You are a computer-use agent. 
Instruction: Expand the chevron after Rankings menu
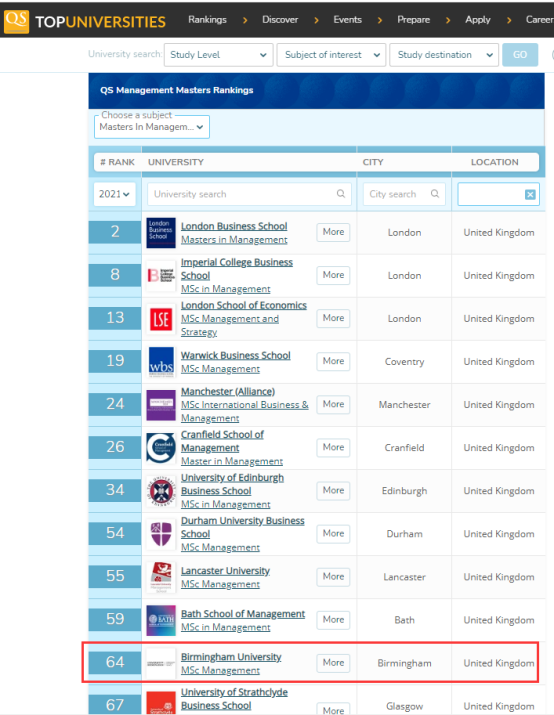(x=245, y=20)
